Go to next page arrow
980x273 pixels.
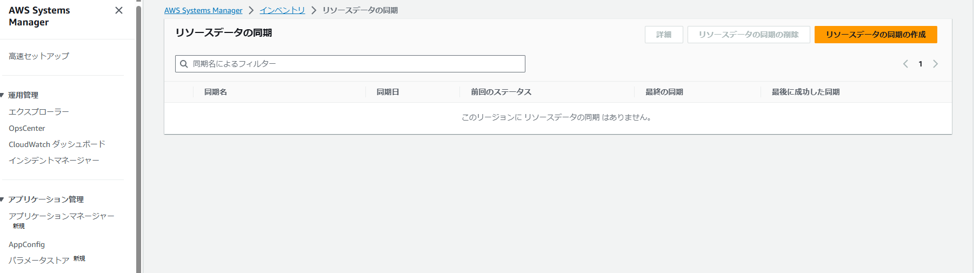(936, 64)
